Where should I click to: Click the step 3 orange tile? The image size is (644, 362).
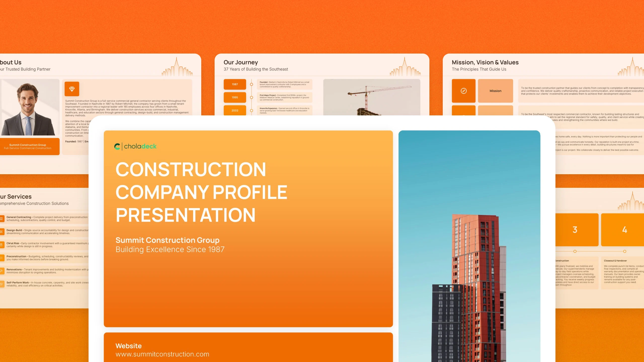point(577,230)
